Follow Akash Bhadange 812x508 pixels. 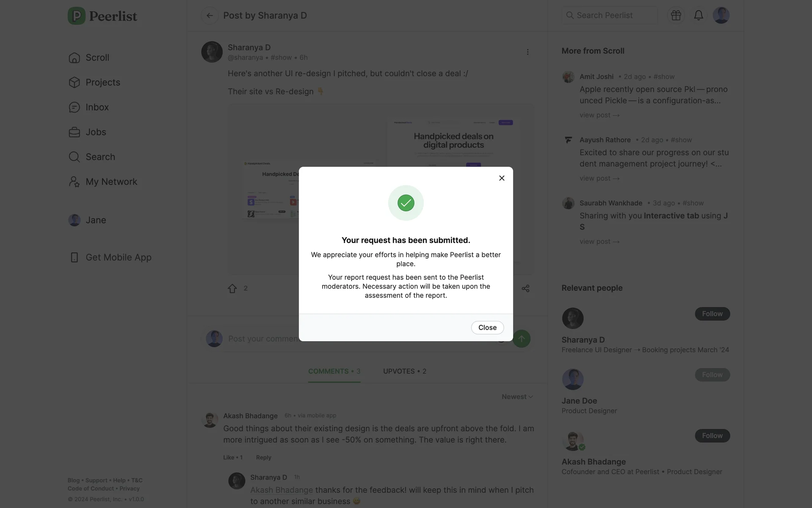click(x=712, y=436)
